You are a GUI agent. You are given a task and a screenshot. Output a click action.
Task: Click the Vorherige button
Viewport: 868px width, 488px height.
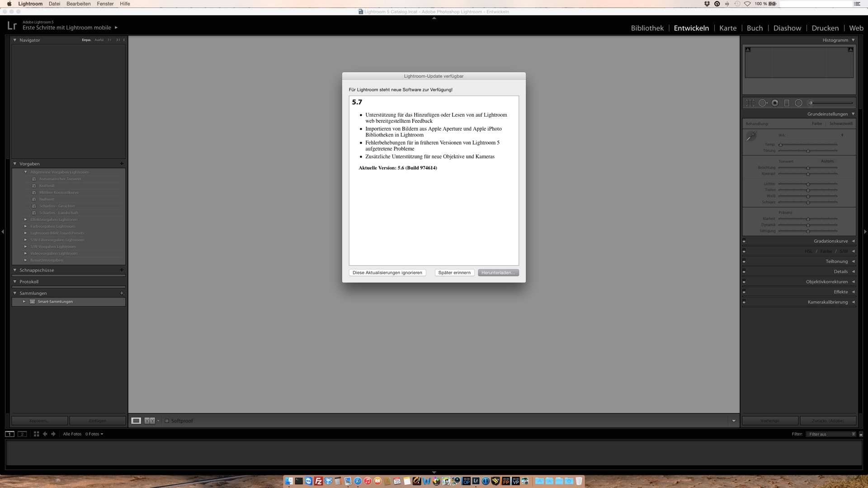[x=770, y=421]
